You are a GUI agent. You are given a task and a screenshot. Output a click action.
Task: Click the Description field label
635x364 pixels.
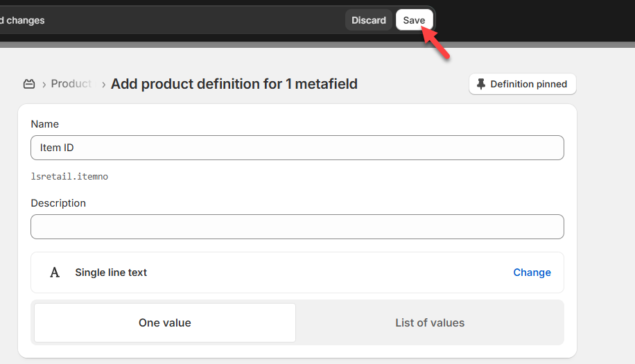(58, 203)
